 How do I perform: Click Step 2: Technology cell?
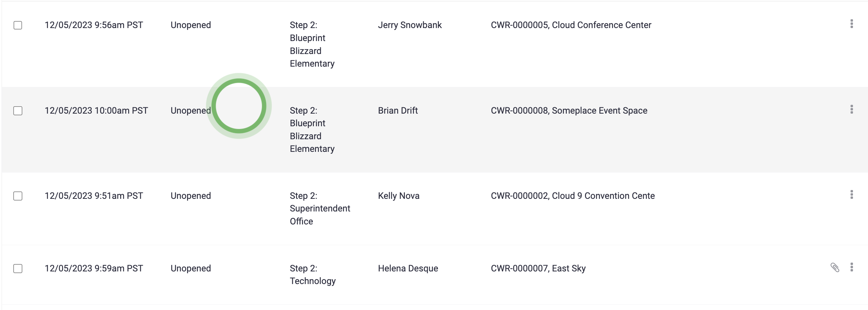click(x=313, y=275)
